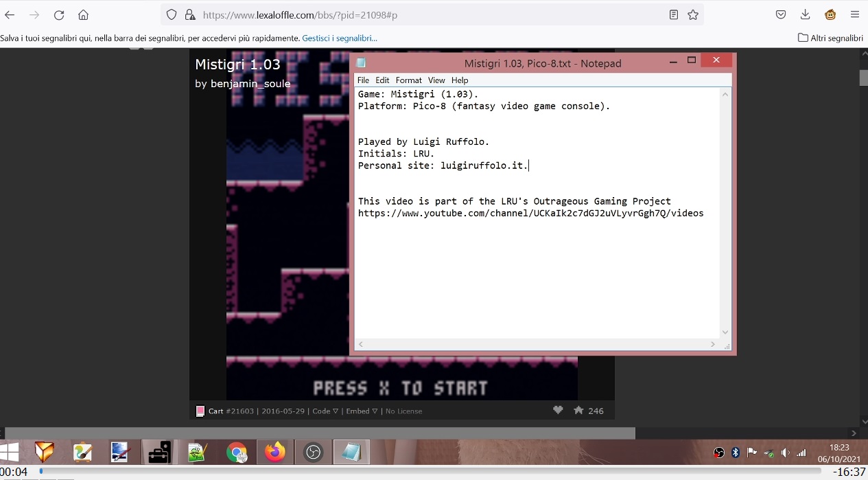Open Firefox Downloads panel
Viewport: 868px width, 480px height.
coord(806,14)
